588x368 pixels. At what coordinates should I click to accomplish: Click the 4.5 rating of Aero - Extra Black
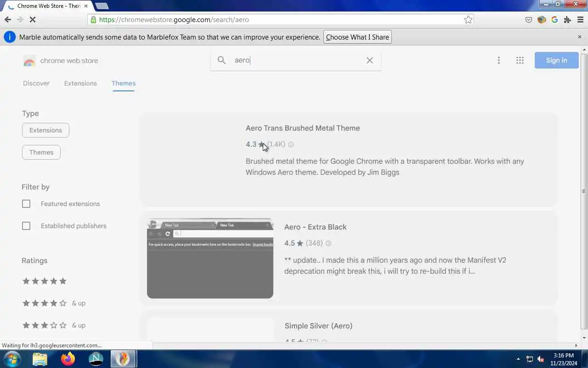(289, 243)
